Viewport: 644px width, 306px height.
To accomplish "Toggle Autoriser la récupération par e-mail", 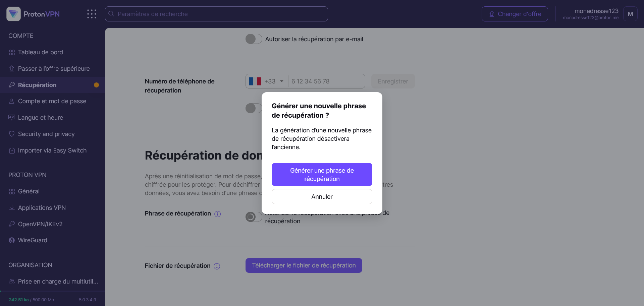I will (254, 39).
